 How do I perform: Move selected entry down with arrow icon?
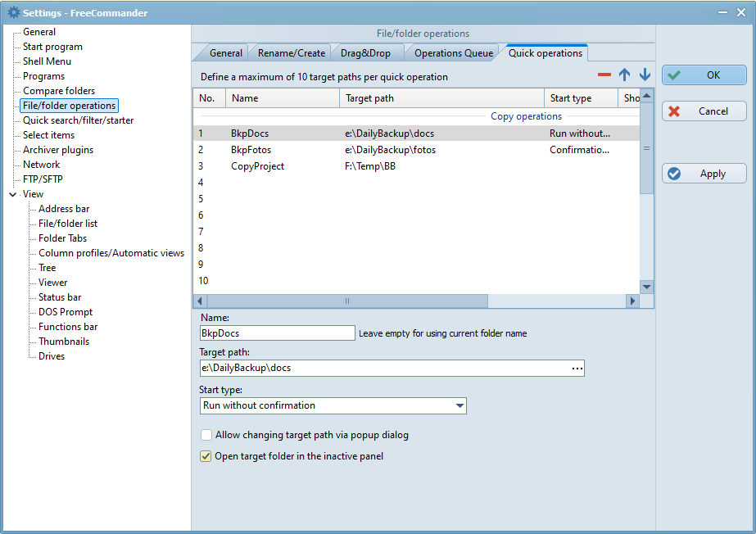[x=645, y=75]
